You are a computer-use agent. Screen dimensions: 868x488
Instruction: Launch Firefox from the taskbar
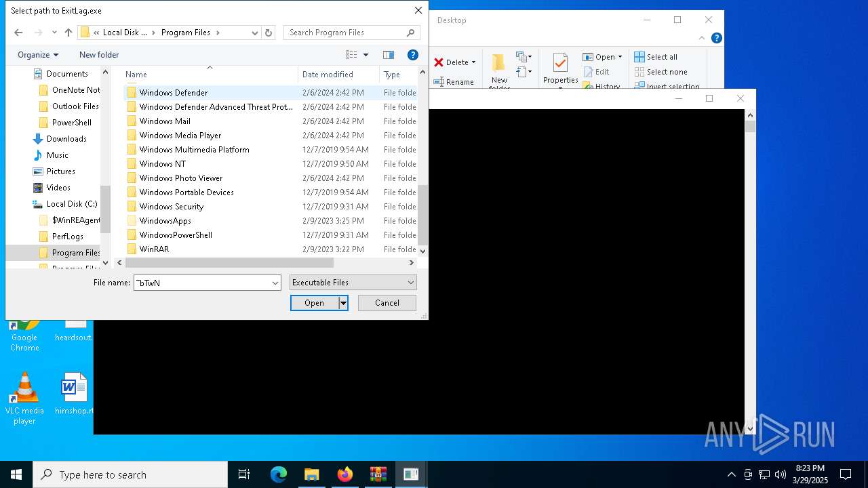345,474
